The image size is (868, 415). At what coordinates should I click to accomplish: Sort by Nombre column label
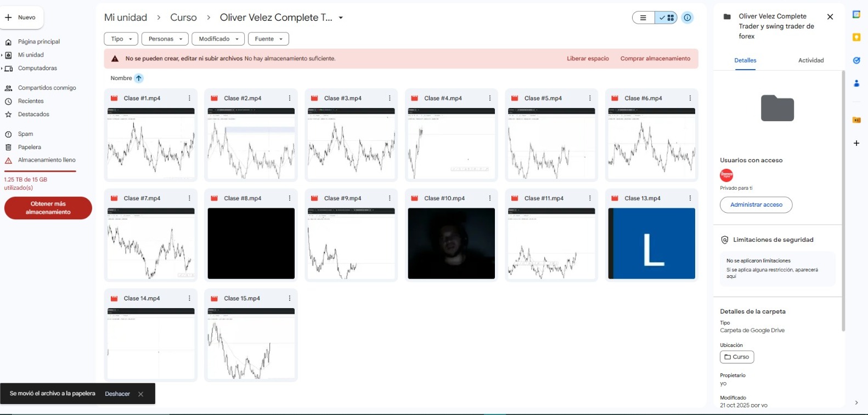coord(121,78)
